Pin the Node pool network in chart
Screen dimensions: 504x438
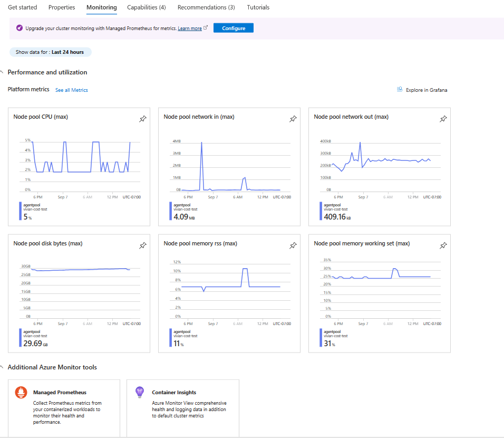[x=293, y=119]
